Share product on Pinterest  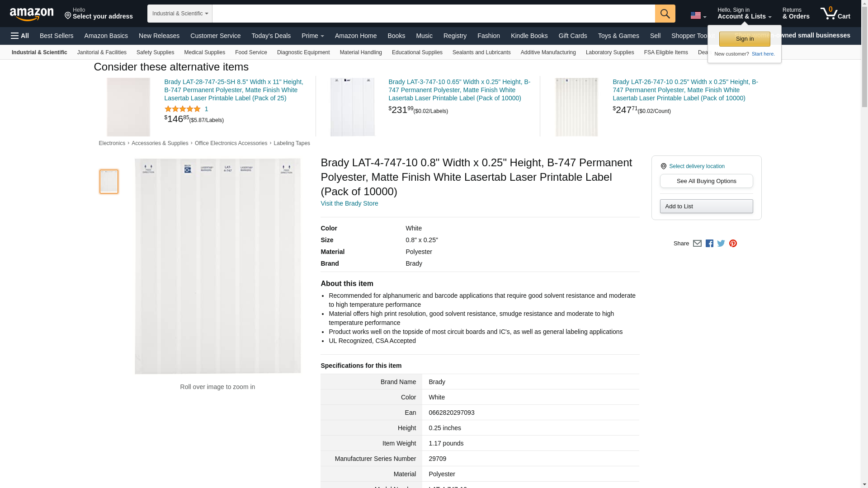pyautogui.click(x=733, y=244)
